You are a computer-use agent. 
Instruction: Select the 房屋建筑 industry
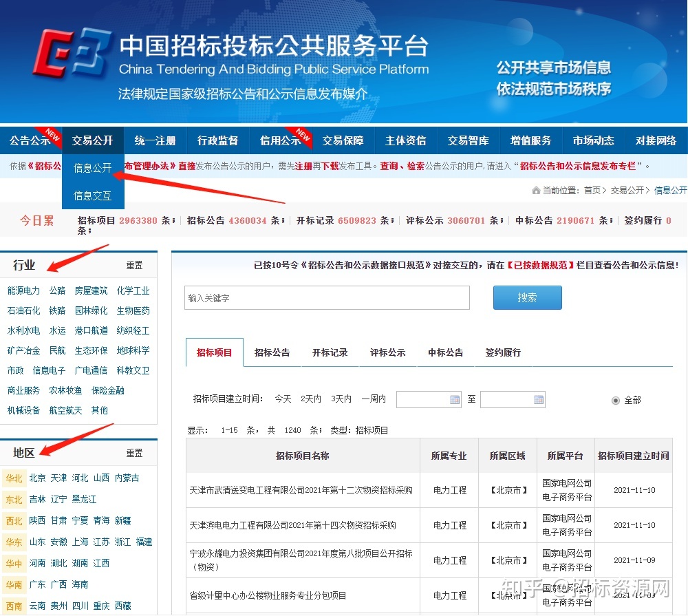[x=91, y=290]
